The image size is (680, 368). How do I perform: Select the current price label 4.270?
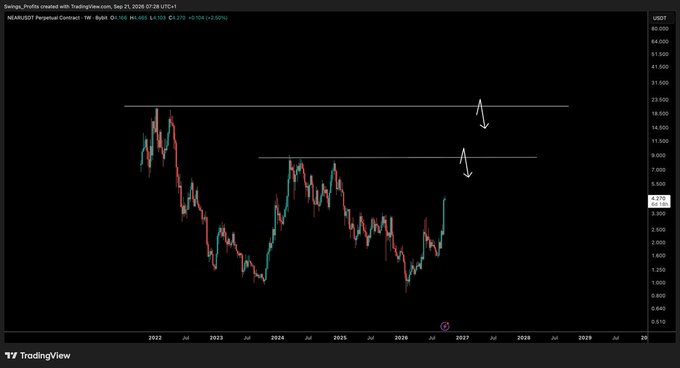click(x=659, y=199)
